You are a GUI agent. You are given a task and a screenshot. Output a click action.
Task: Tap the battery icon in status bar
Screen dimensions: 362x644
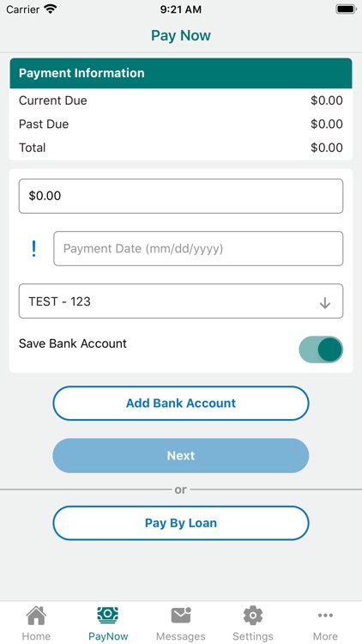pyautogui.click(x=346, y=9)
